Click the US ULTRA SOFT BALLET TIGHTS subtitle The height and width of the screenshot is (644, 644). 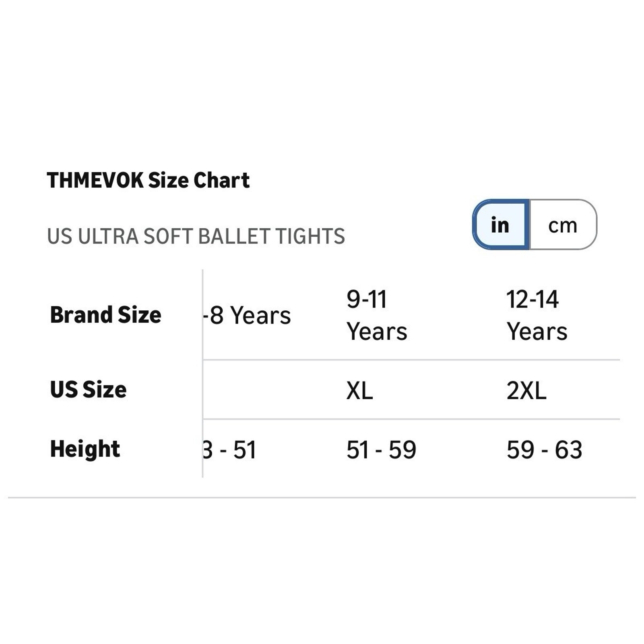pyautogui.click(x=196, y=236)
